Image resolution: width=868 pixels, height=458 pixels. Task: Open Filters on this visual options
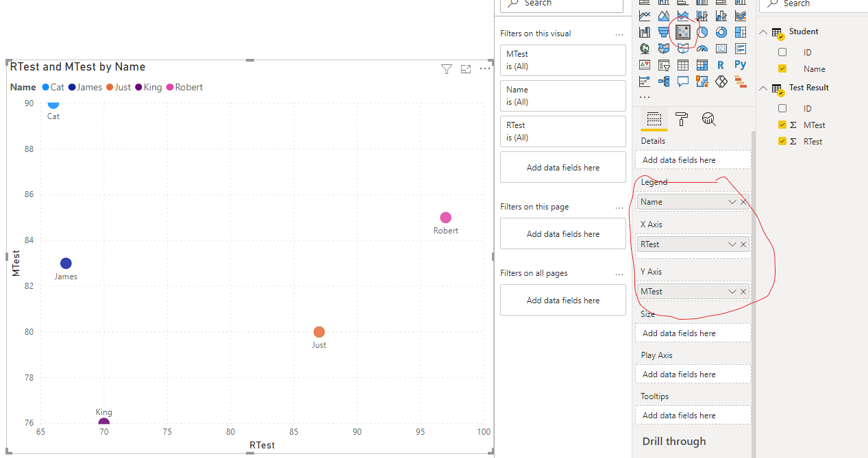click(619, 34)
